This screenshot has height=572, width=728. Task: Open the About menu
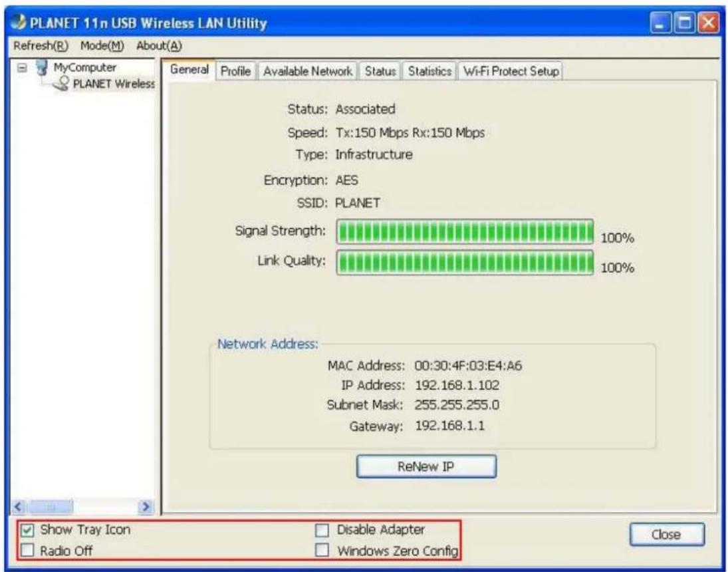[159, 45]
